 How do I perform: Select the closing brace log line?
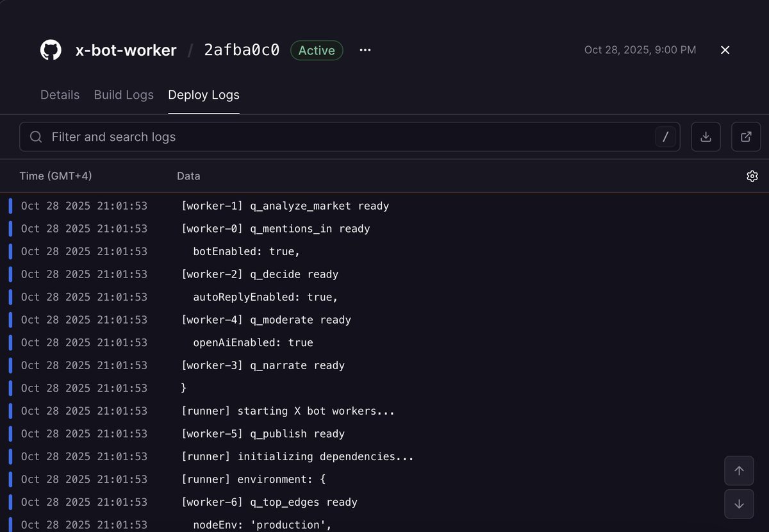384,388
